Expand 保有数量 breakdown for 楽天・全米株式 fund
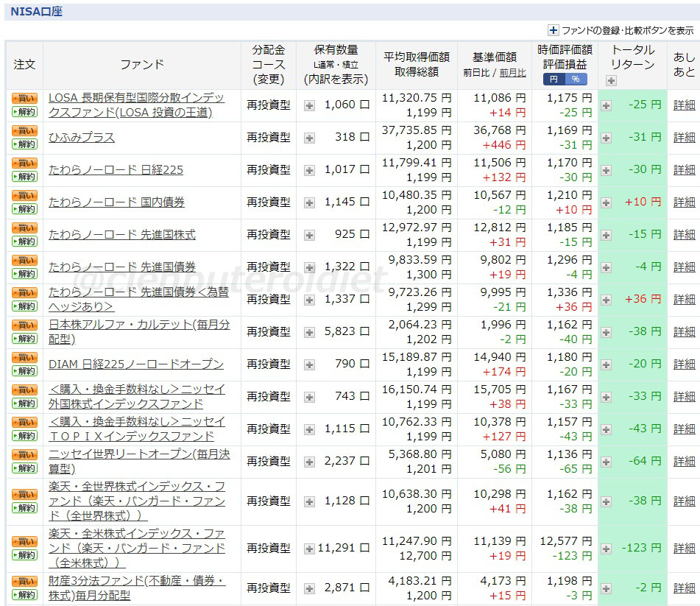 tap(309, 549)
